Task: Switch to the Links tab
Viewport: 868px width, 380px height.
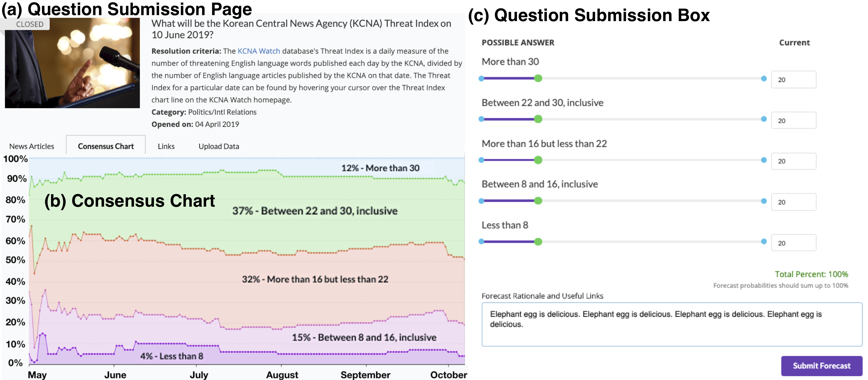Action: 166,146
